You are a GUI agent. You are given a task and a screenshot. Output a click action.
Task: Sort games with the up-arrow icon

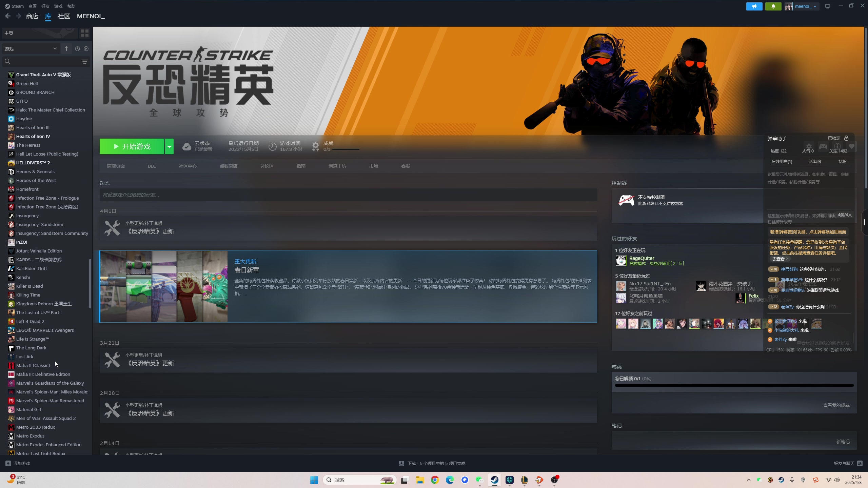coord(66,49)
